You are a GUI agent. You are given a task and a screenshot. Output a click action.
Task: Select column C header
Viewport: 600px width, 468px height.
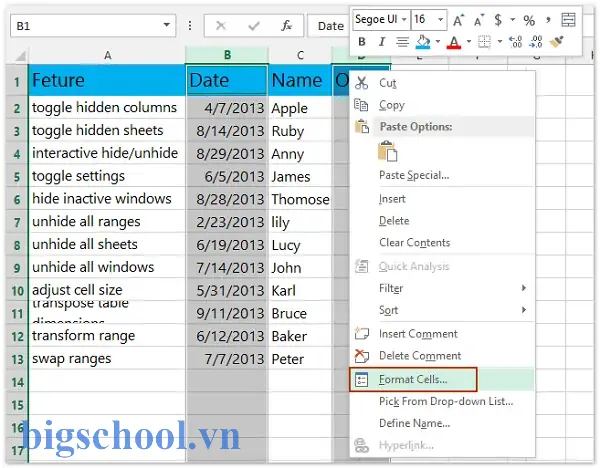[300, 55]
